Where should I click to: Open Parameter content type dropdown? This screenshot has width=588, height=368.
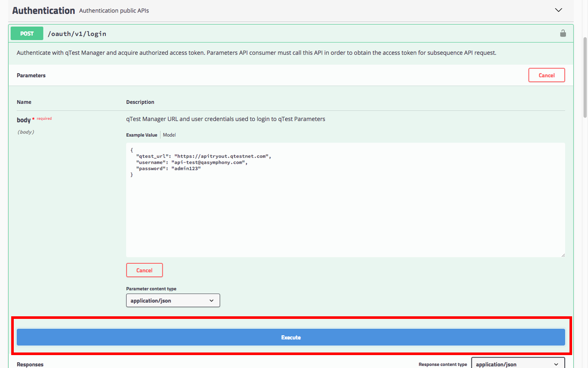(x=173, y=300)
